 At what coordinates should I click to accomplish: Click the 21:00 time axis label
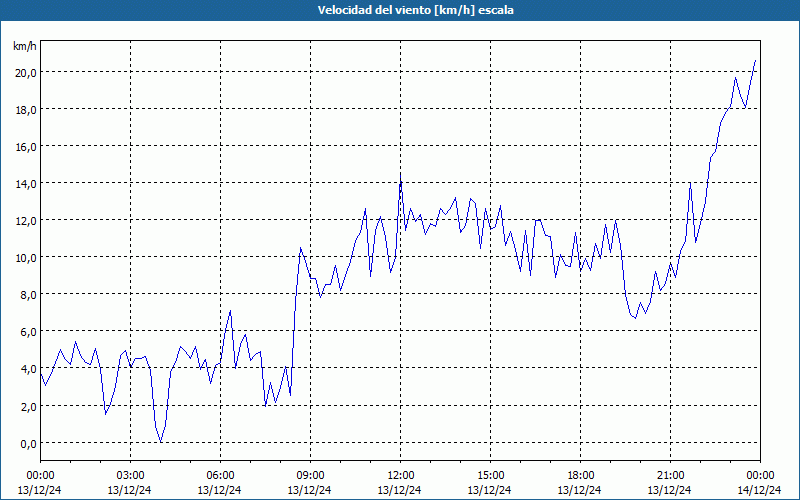[670, 476]
